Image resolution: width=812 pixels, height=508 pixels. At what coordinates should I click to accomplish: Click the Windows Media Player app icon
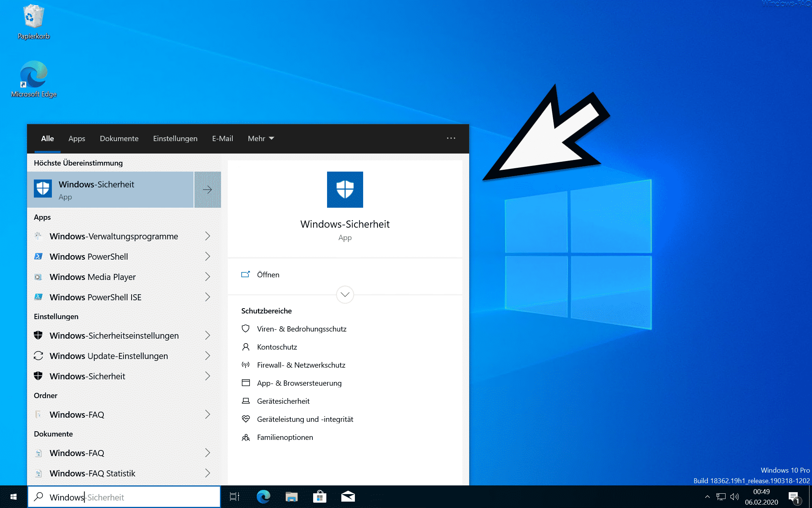click(x=38, y=277)
